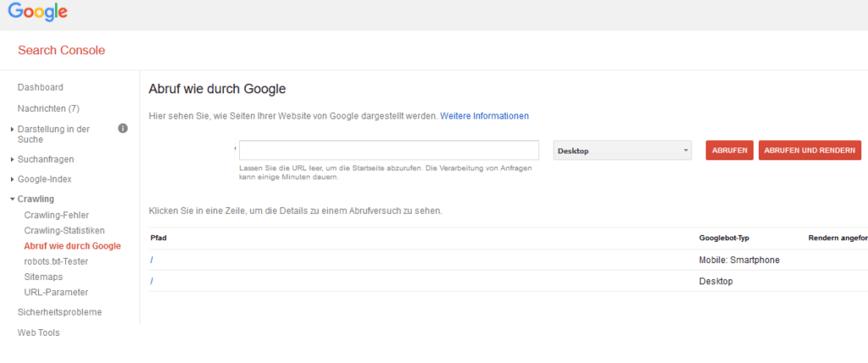Image resolution: width=868 pixels, height=363 pixels.
Task: Select Abruf wie durch Google menu item
Action: coord(73,246)
